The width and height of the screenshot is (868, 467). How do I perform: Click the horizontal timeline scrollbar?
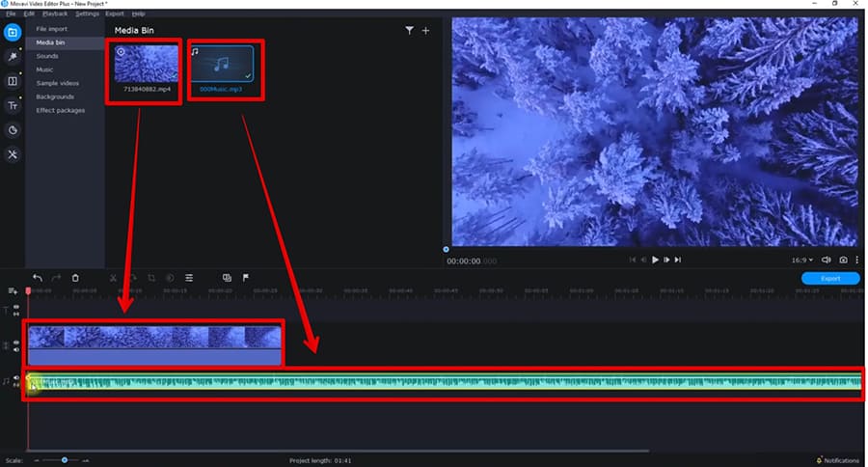pos(339,451)
